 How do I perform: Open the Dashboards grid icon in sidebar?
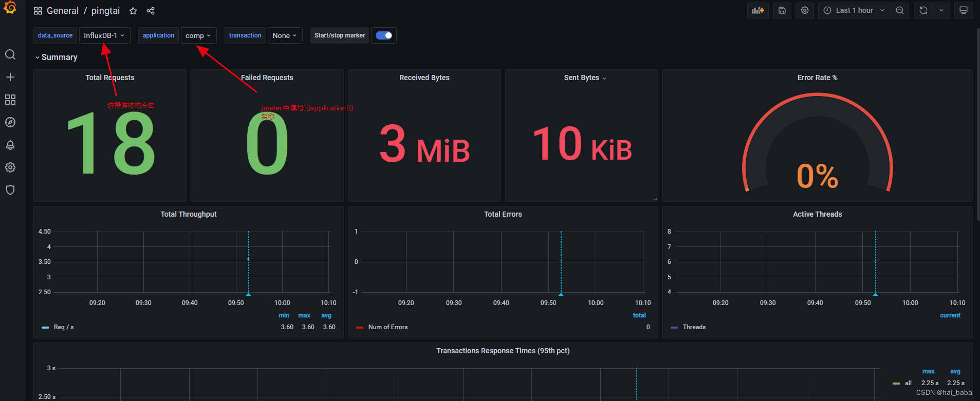(10, 100)
